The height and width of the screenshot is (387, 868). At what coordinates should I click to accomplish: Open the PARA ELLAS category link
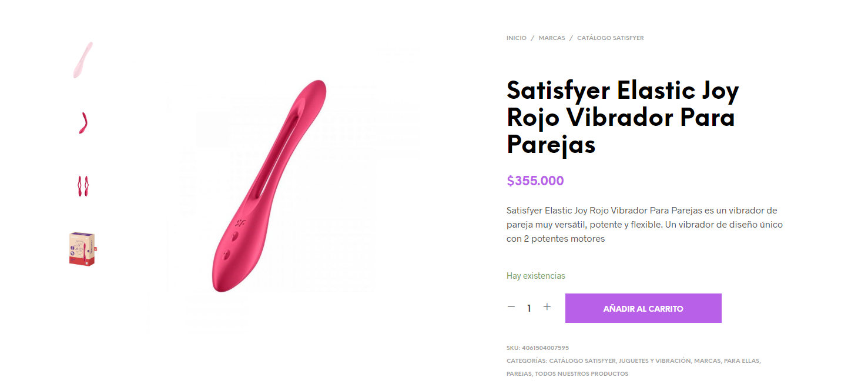(742, 361)
